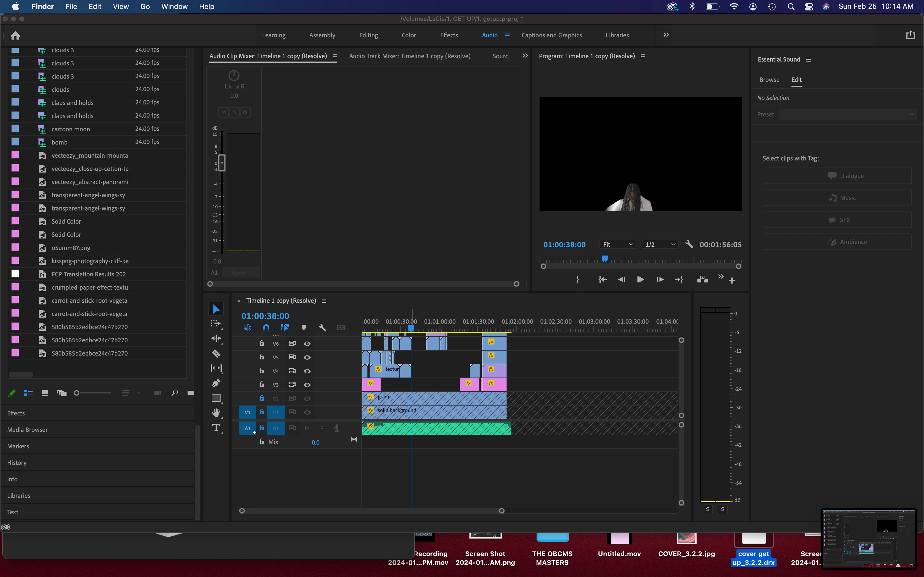This screenshot has height=577, width=924.
Task: Select the Hand tool
Action: click(x=216, y=412)
